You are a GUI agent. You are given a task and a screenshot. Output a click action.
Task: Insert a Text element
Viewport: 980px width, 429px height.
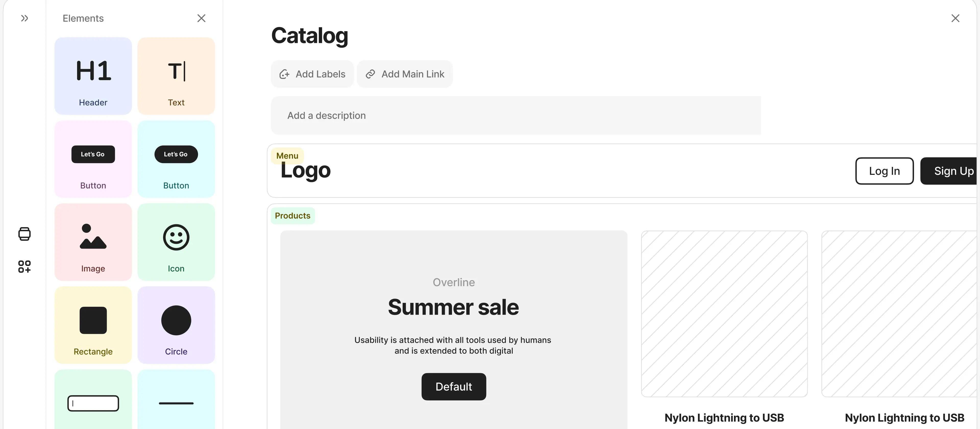tap(176, 76)
